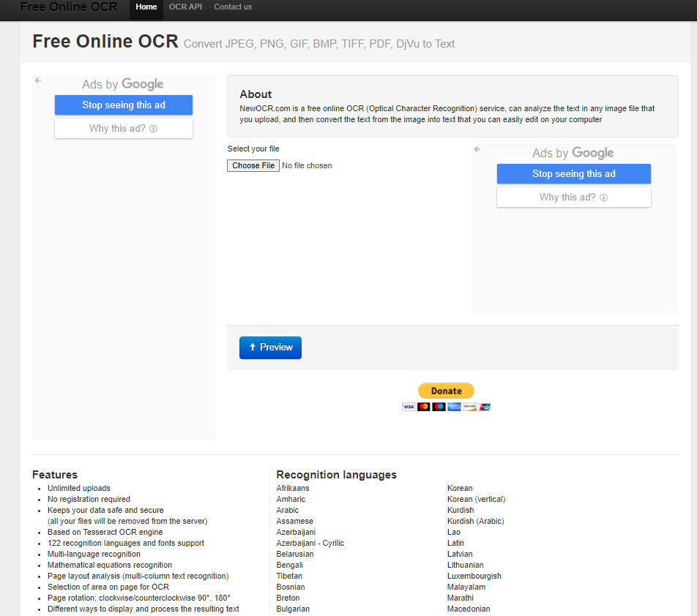Viewport: 697px width, 616px height.
Task: Click Tibetan in languages list
Action: click(x=289, y=576)
